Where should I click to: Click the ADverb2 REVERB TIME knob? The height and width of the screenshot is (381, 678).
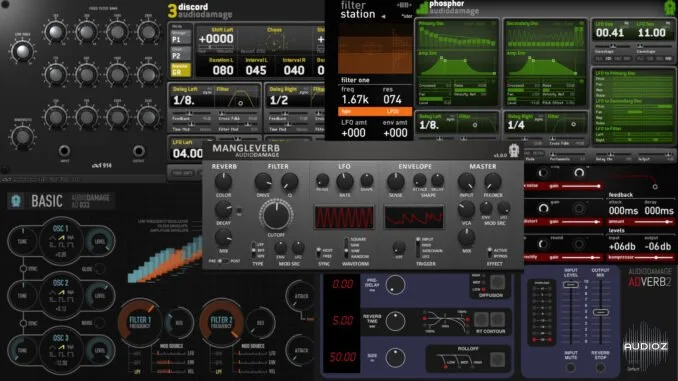coord(395,321)
